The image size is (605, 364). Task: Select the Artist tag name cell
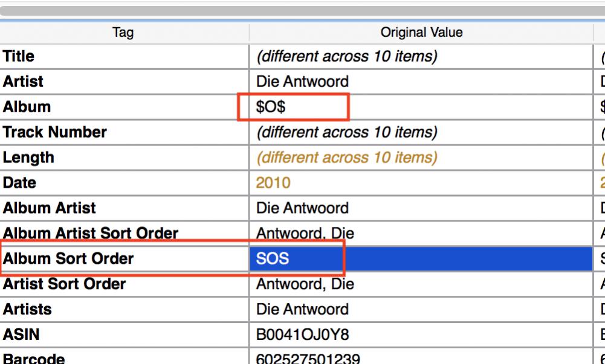(24, 81)
